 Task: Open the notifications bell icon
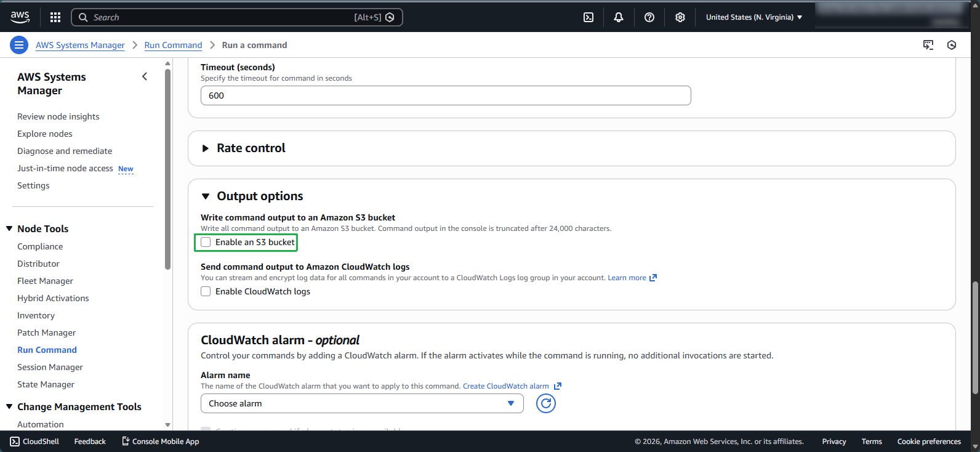(619, 17)
